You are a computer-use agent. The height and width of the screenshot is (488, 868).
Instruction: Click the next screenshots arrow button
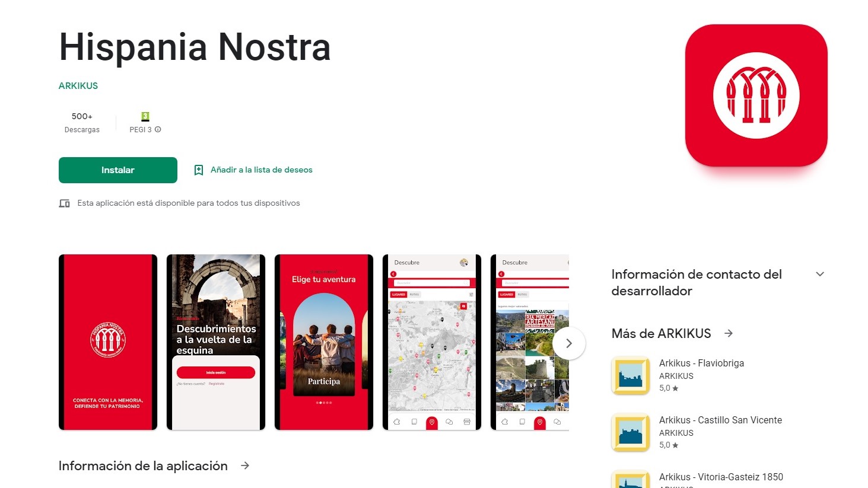click(569, 343)
